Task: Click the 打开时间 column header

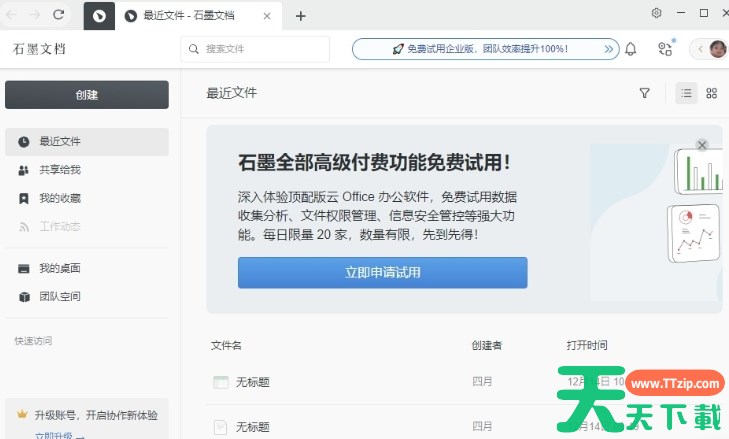Action: coord(587,345)
